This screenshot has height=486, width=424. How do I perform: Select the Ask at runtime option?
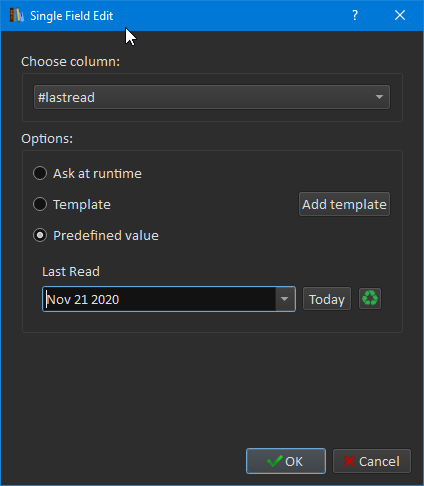pyautogui.click(x=87, y=173)
